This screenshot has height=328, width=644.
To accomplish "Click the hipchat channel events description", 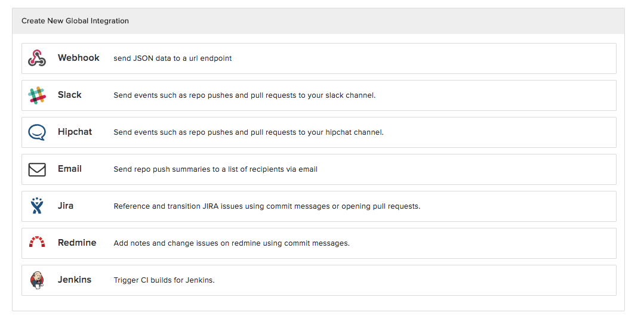I will tap(248, 132).
